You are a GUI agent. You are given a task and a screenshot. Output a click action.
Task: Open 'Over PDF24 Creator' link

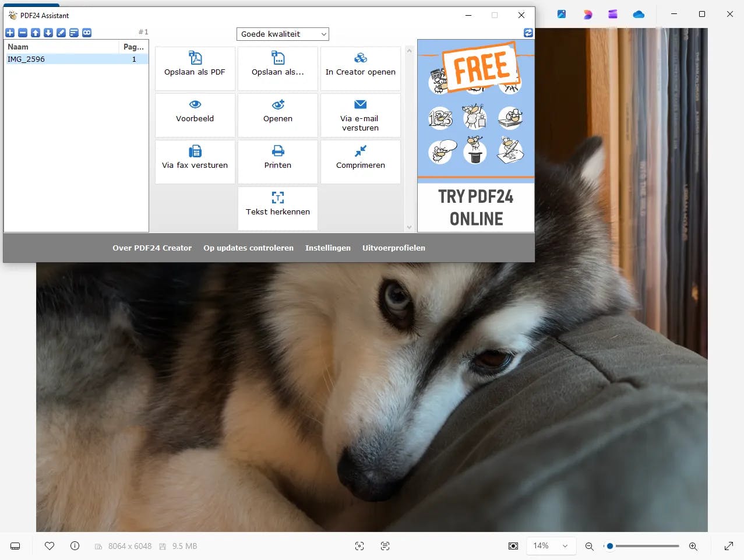point(152,248)
